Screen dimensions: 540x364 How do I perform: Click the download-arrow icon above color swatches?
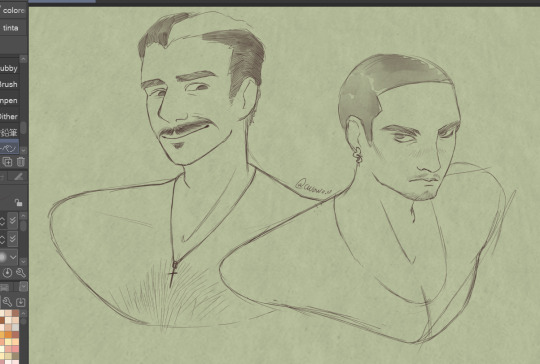click(x=21, y=302)
